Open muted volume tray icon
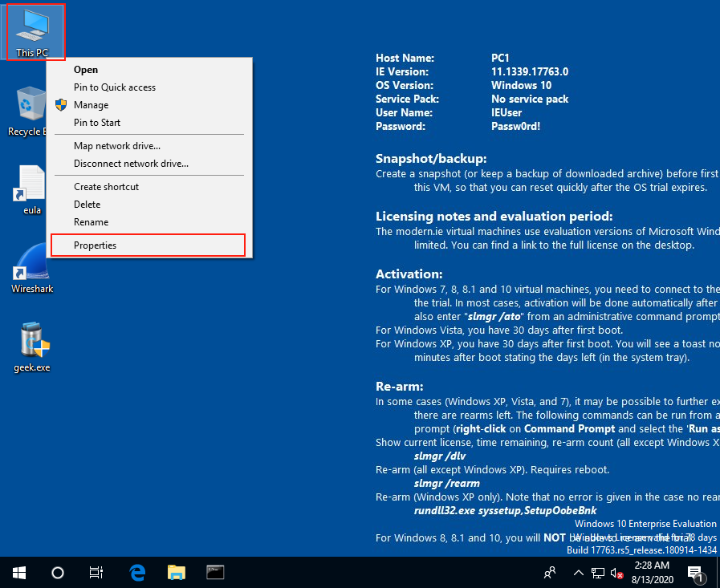 616,573
